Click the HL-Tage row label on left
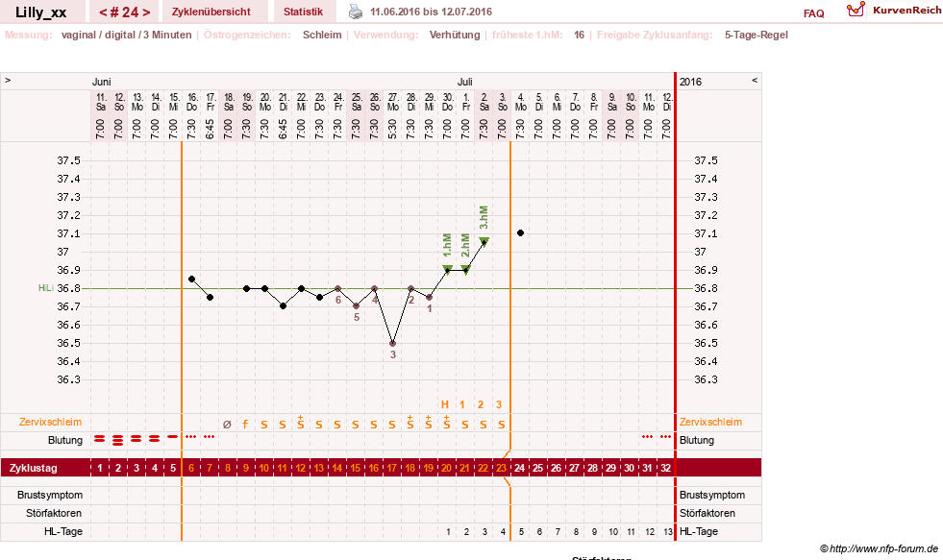The width and height of the screenshot is (943, 560). (63, 531)
